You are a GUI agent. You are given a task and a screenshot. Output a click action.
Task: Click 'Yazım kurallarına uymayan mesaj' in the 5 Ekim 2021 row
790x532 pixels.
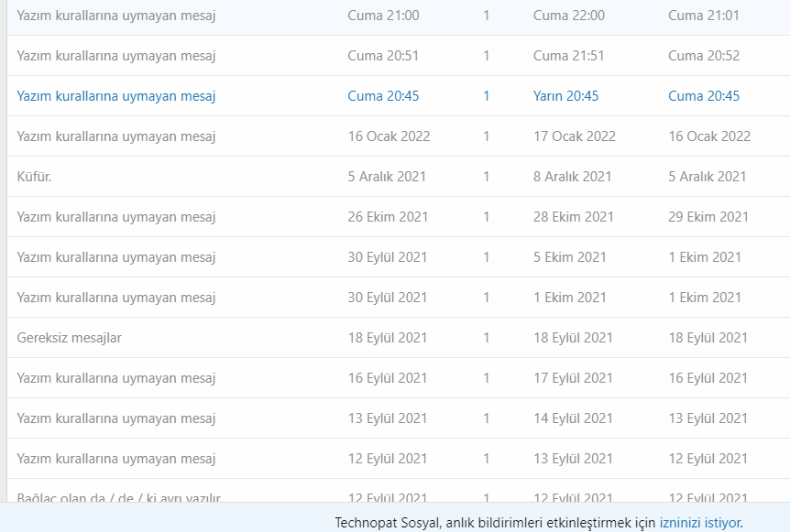pos(116,257)
